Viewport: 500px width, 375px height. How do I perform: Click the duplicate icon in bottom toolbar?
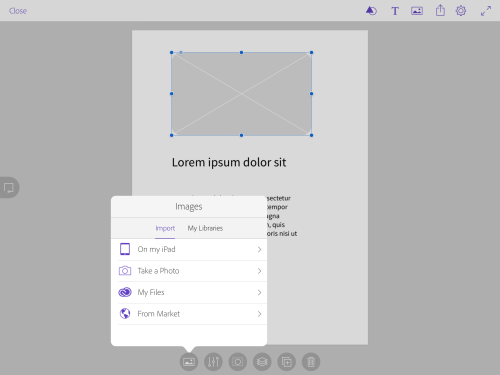coord(286,362)
